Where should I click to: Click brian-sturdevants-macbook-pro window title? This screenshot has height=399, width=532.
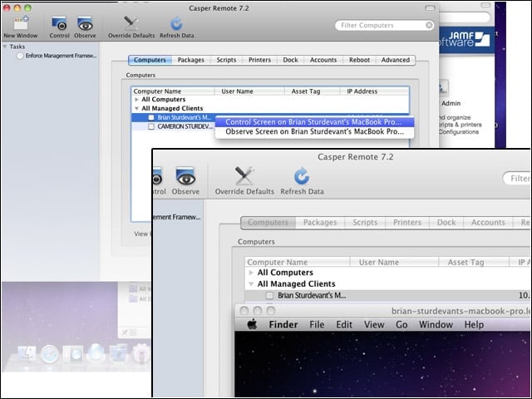point(461,311)
